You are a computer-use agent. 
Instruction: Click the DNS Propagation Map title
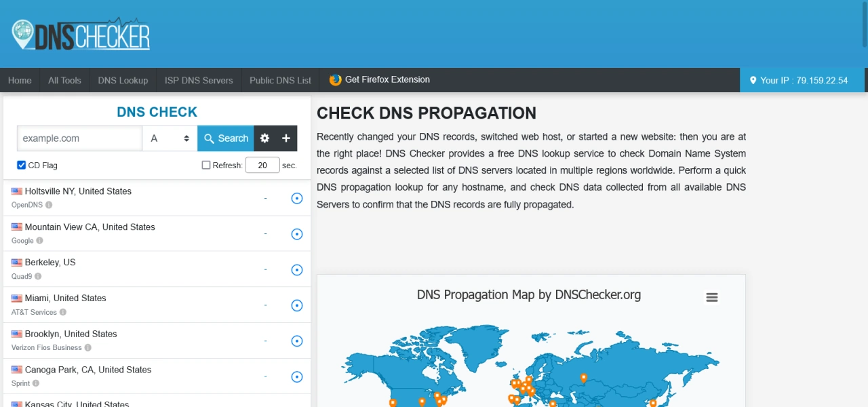(x=529, y=294)
